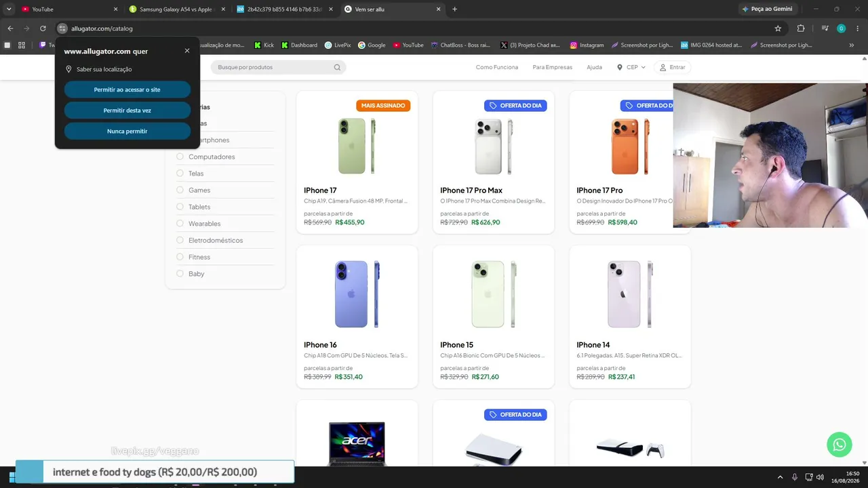The height and width of the screenshot is (488, 868).
Task: Click Permitir ao acessar o site
Action: coord(127,89)
